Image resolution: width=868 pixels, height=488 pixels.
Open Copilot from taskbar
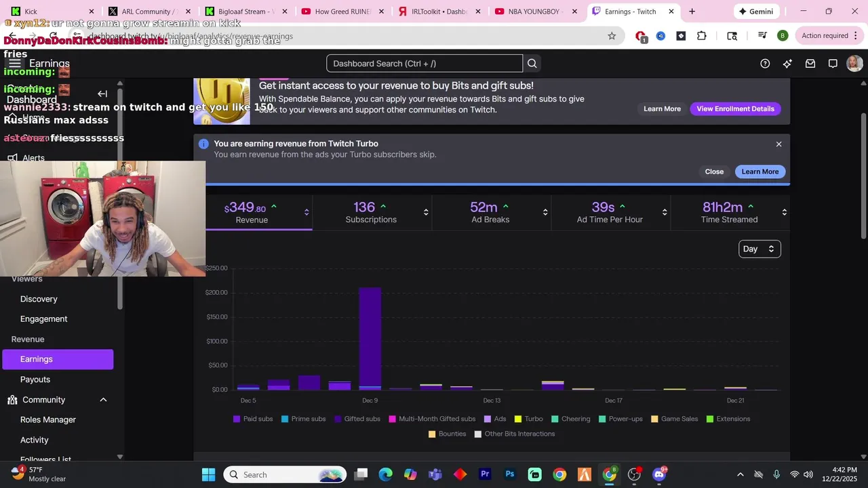tap(410, 474)
